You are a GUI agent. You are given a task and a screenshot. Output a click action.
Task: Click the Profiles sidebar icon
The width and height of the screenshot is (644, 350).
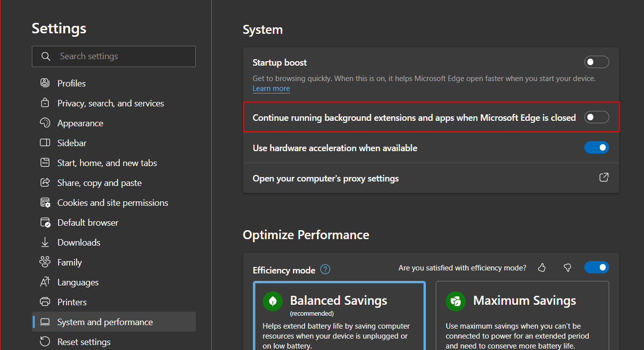click(45, 83)
